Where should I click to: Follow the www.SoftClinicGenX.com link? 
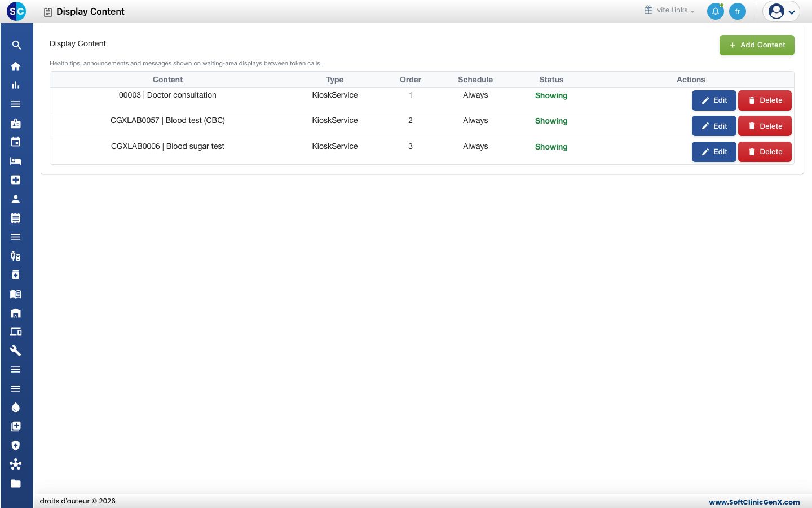click(754, 502)
